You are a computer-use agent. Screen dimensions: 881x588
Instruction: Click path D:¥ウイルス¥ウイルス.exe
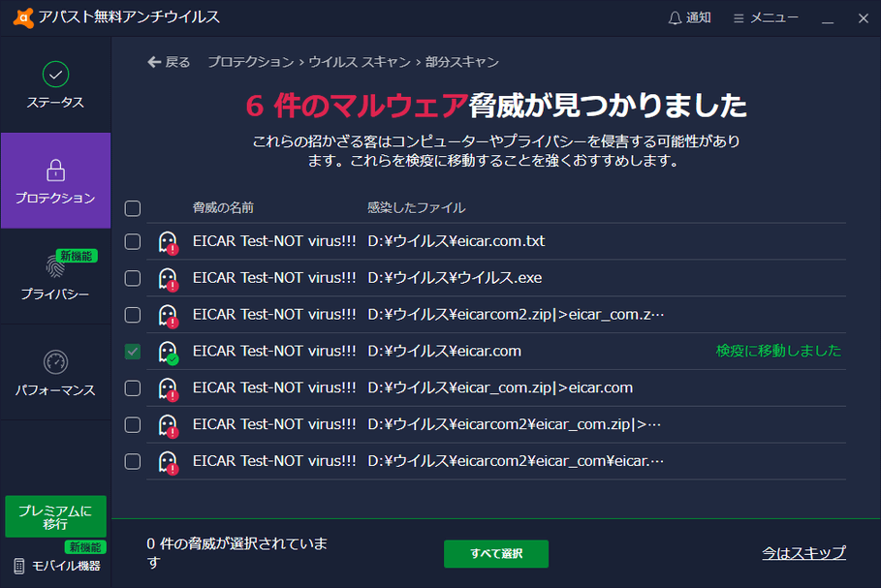coord(455,277)
